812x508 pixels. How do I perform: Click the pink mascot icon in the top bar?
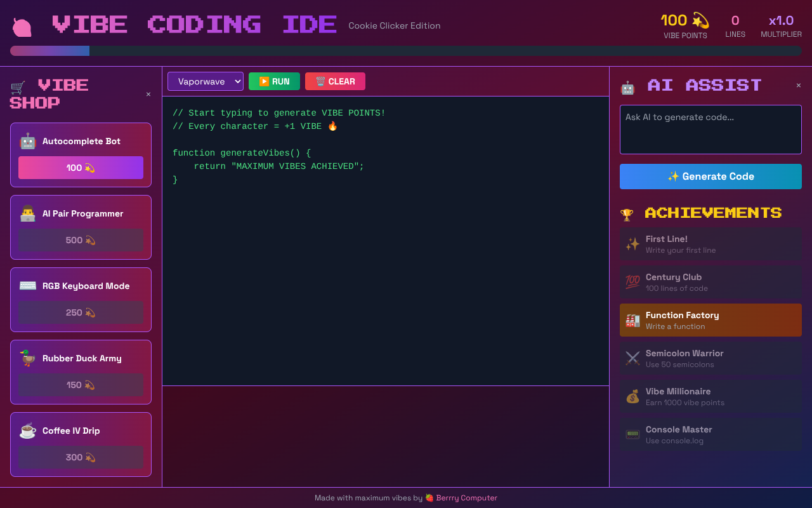pos(21,27)
